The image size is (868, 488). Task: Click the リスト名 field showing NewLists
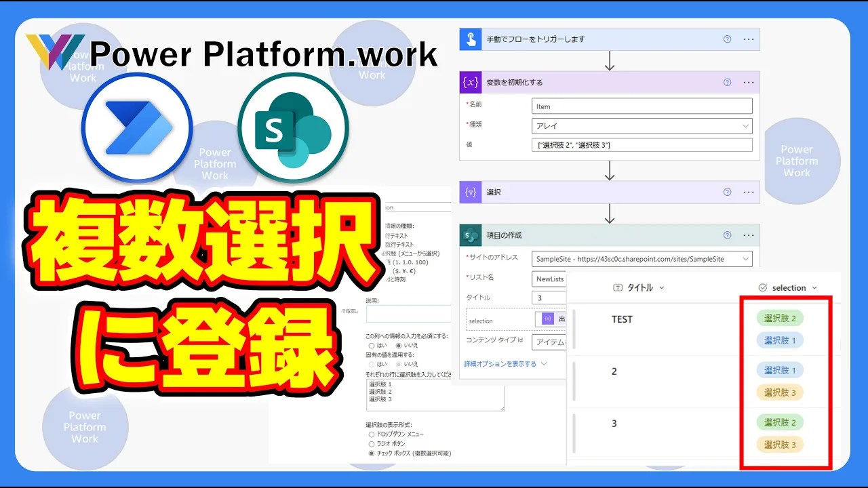tap(549, 279)
